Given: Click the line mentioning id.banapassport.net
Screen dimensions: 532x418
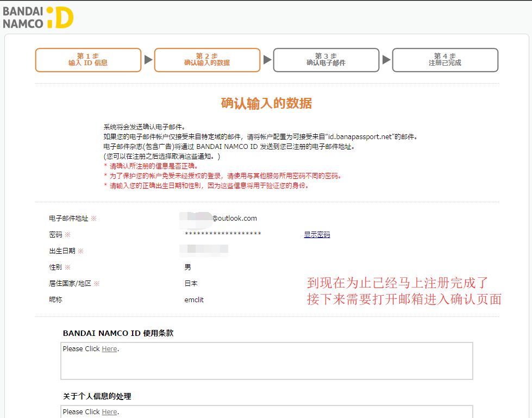Looking at the screenshot, I should [x=260, y=137].
